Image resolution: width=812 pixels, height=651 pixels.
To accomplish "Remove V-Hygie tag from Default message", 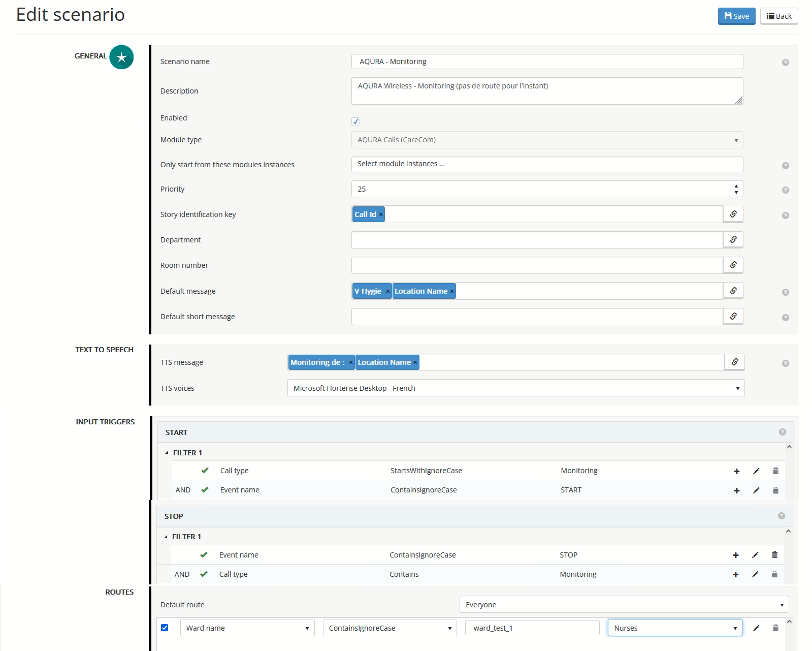I will point(387,291).
